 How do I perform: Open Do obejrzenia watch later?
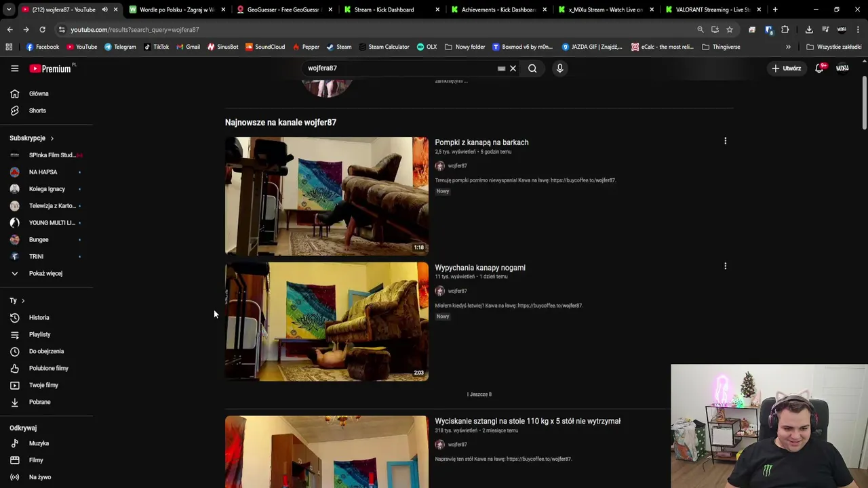point(46,351)
